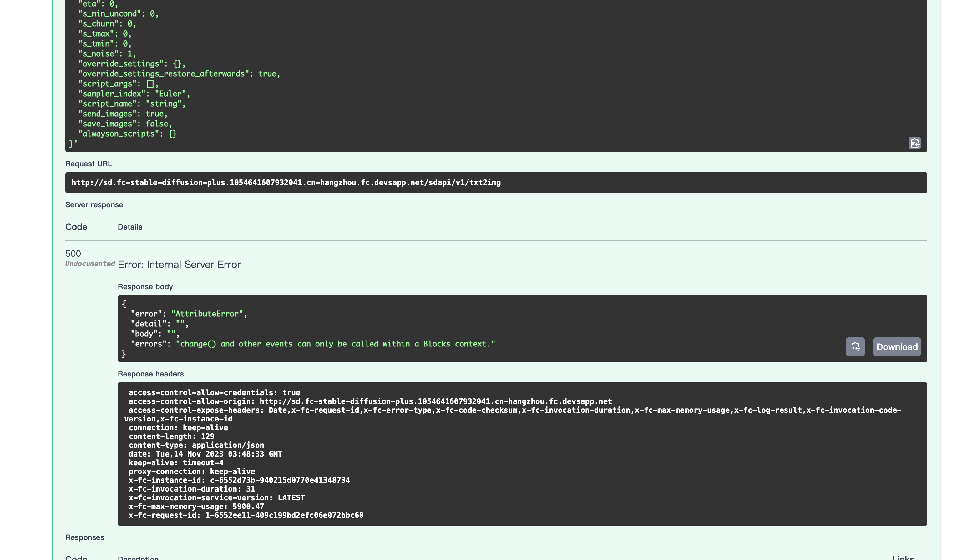Copy the curl command to clipboard
This screenshot has height=560, width=957.
click(914, 143)
